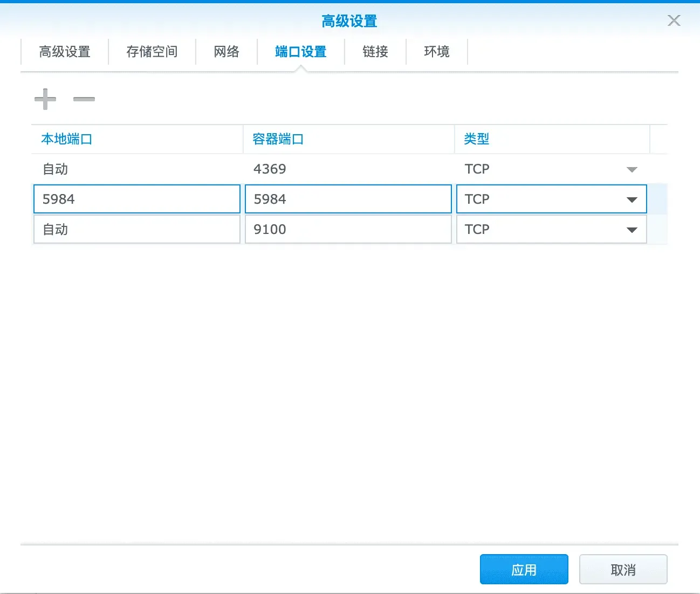
Task: Switch to the 链接 tab
Action: (375, 52)
